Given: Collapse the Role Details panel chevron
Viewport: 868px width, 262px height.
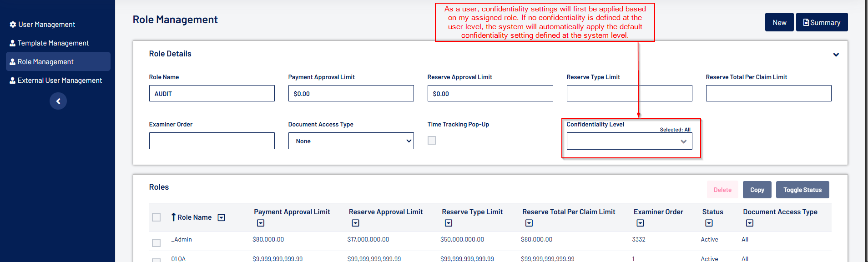Looking at the screenshot, I should pos(836,55).
